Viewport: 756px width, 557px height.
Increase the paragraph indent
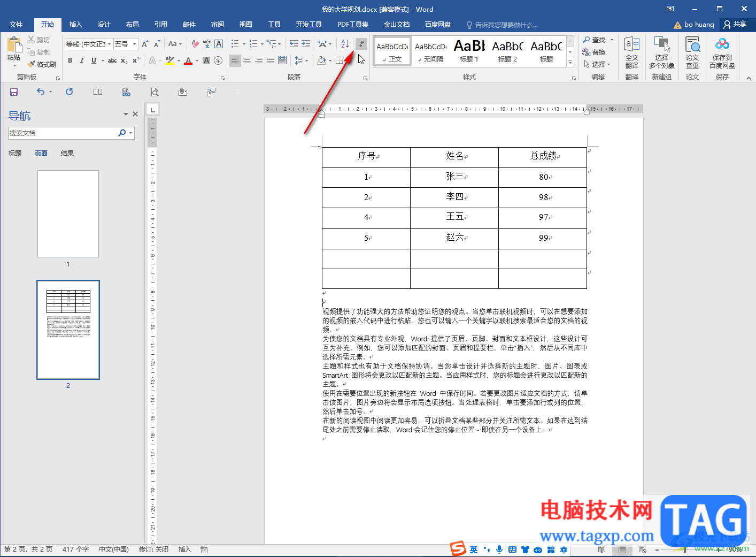pyautogui.click(x=305, y=44)
